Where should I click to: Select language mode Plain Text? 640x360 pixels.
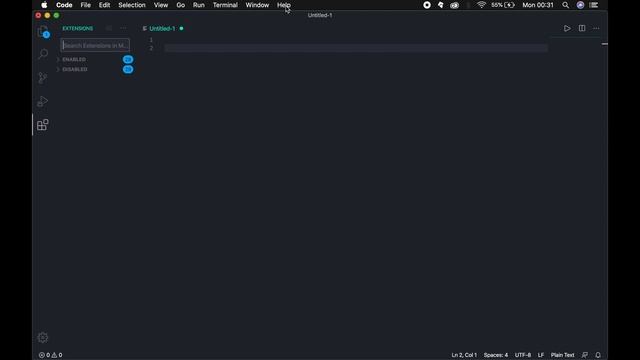(562, 355)
